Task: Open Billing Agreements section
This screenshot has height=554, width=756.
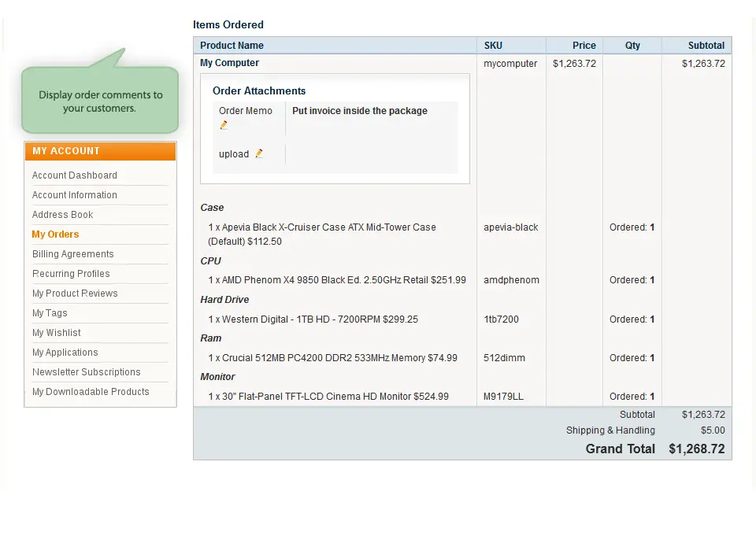Action: pyautogui.click(x=73, y=254)
